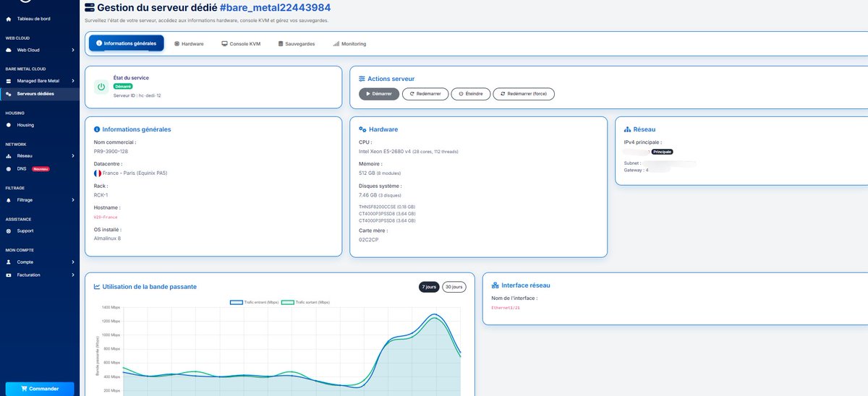Open the Monitoring tab
The height and width of the screenshot is (396, 868).
(350, 44)
